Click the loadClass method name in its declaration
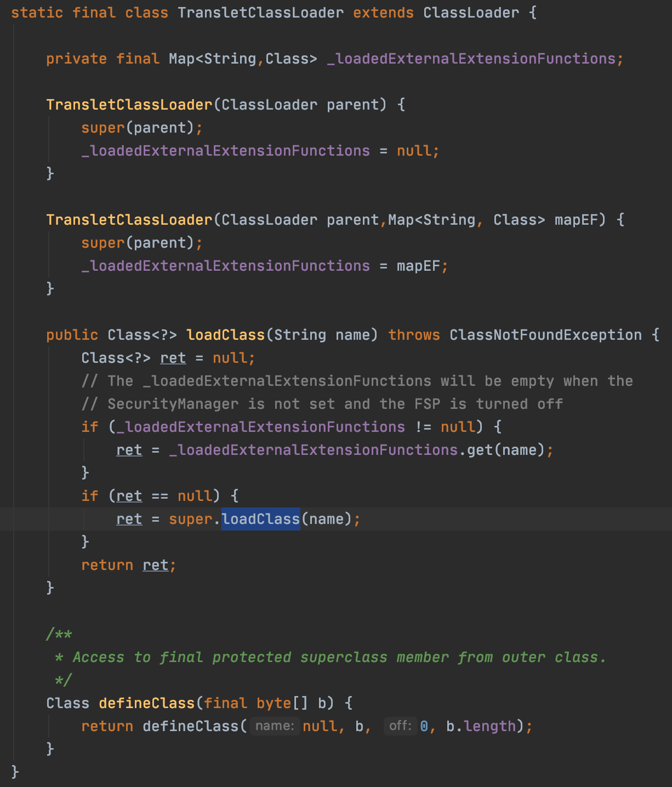Viewport: 672px width, 787px height. point(225,335)
